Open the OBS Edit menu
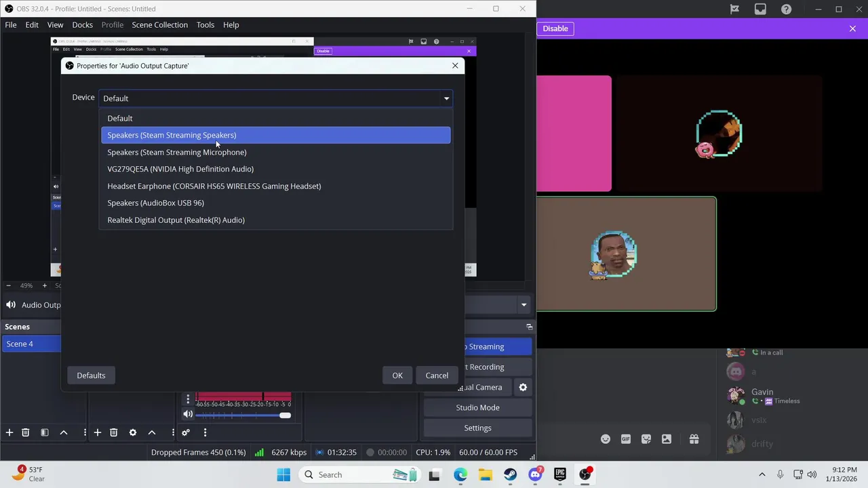This screenshot has width=868, height=488. pyautogui.click(x=32, y=24)
